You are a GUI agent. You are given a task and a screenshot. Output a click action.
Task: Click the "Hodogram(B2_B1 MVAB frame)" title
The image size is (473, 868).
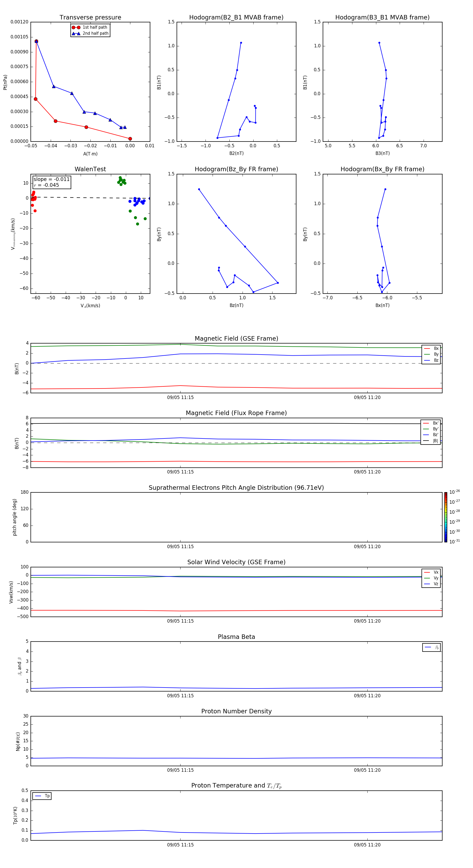[x=236, y=18]
